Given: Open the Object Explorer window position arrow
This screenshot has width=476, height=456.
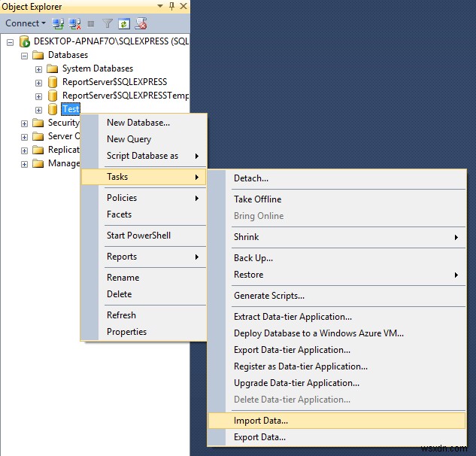Looking at the screenshot, I should tap(160, 6).
